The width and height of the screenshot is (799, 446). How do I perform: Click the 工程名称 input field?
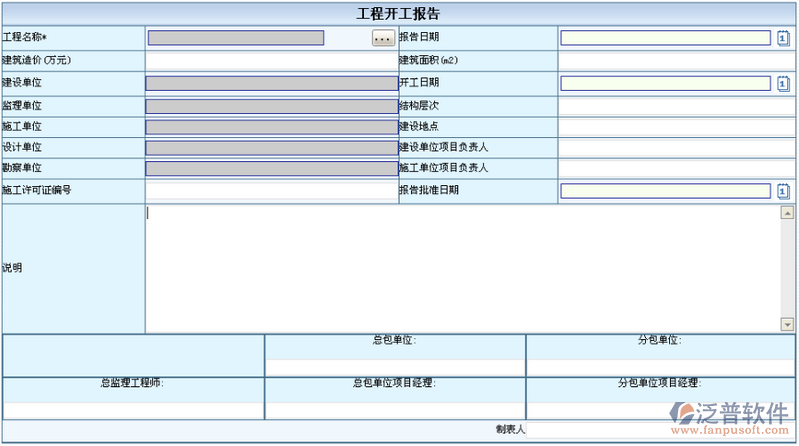[236, 38]
